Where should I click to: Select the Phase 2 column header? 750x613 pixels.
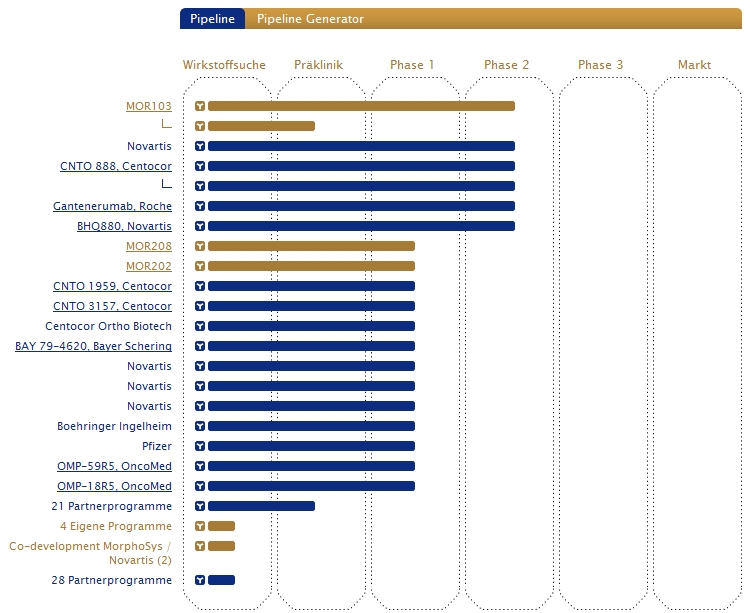point(506,65)
